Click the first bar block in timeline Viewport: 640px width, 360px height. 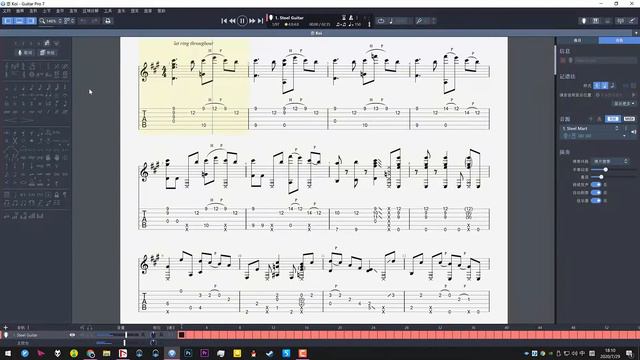pyautogui.click(x=181, y=335)
